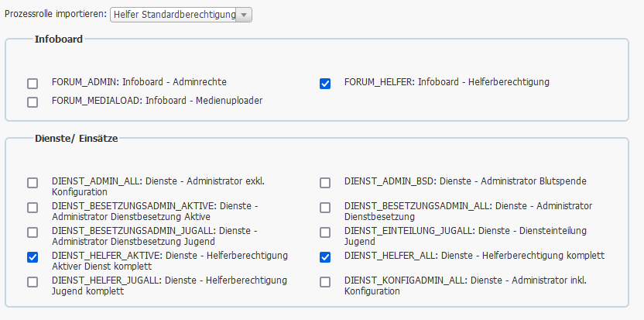The width and height of the screenshot is (644, 320).
Task: Tick the DIENST_BESETZUNGSADMIN_ALL checkbox
Action: click(x=325, y=208)
